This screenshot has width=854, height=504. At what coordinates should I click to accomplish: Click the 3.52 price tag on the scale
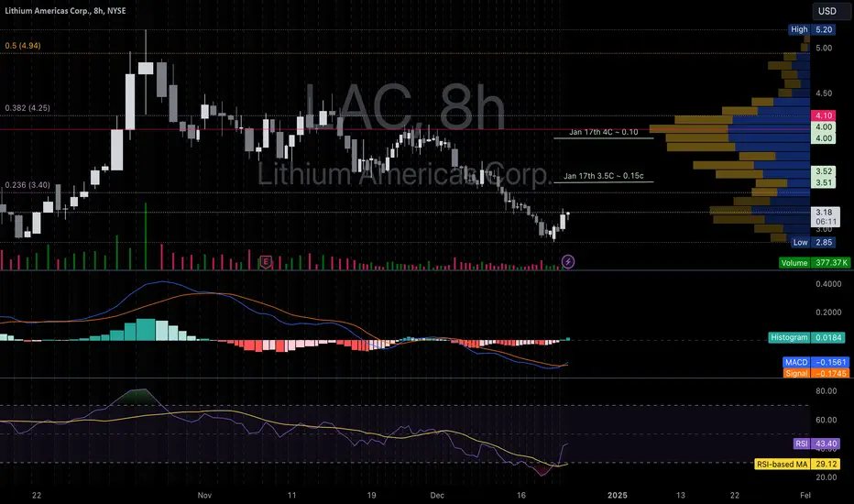pyautogui.click(x=824, y=171)
